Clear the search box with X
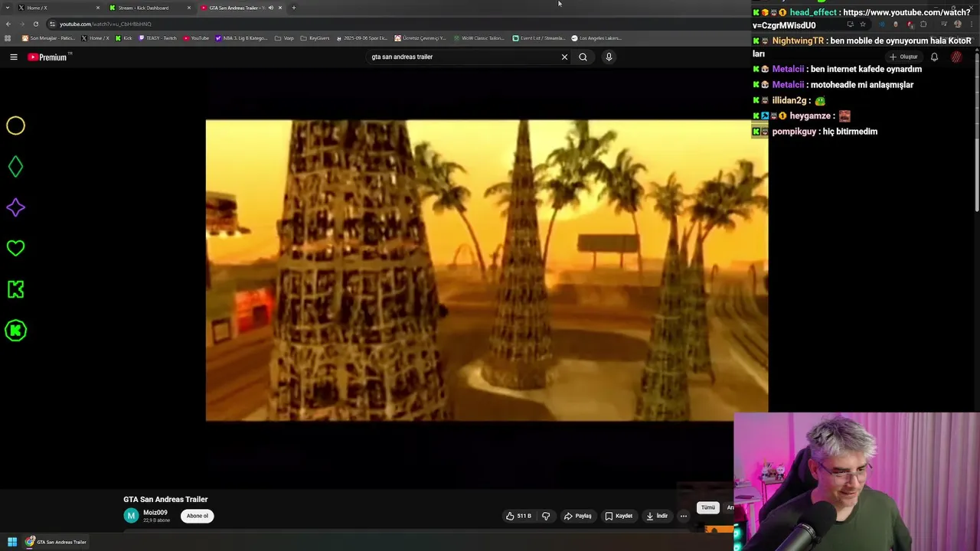 (x=564, y=57)
